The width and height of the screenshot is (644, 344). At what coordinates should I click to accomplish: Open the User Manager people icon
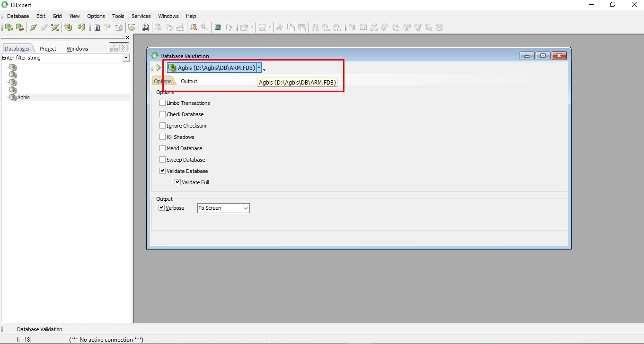[x=194, y=27]
